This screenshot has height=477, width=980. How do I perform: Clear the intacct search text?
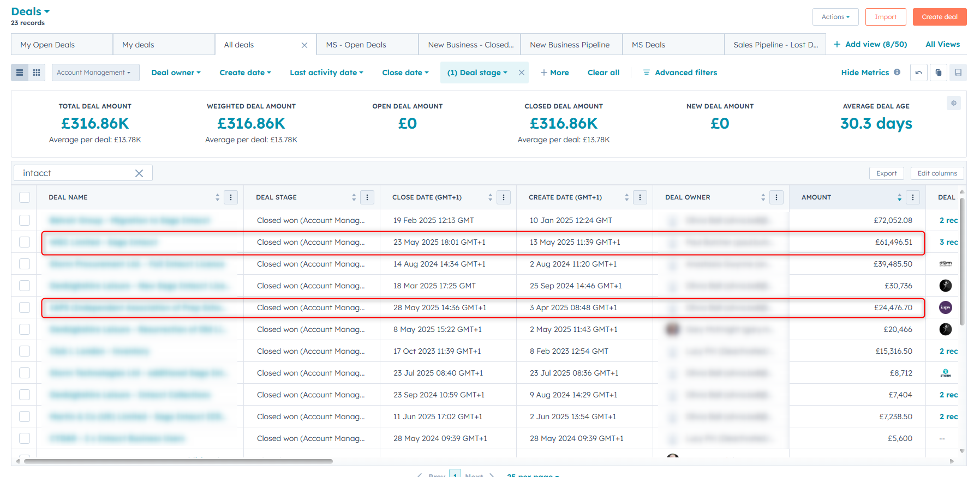point(139,173)
